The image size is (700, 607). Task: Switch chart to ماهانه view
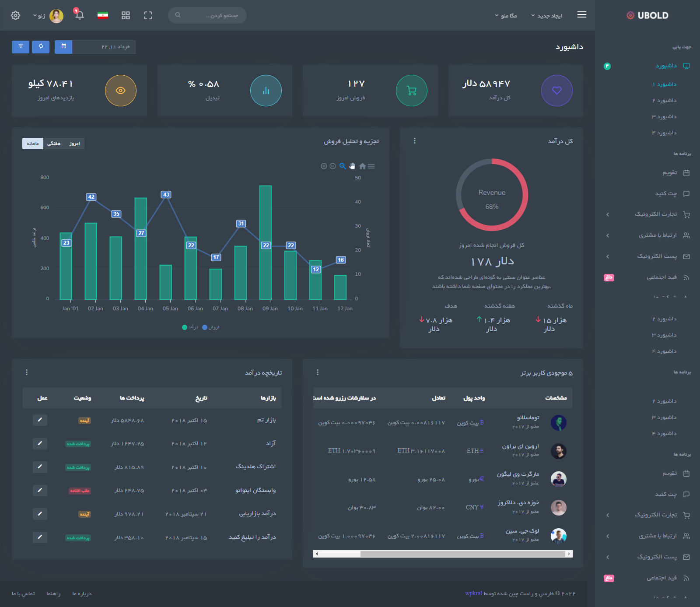pyautogui.click(x=33, y=144)
